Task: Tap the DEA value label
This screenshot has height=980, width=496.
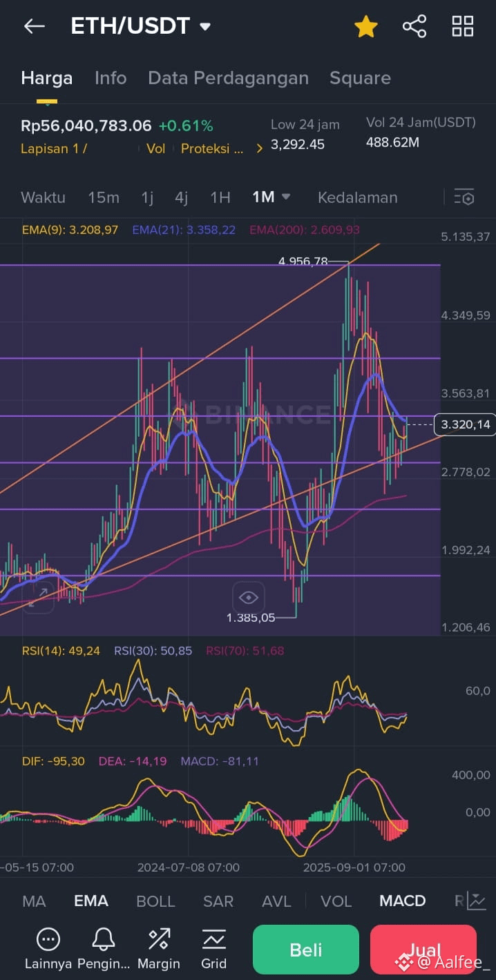Action: click(133, 761)
